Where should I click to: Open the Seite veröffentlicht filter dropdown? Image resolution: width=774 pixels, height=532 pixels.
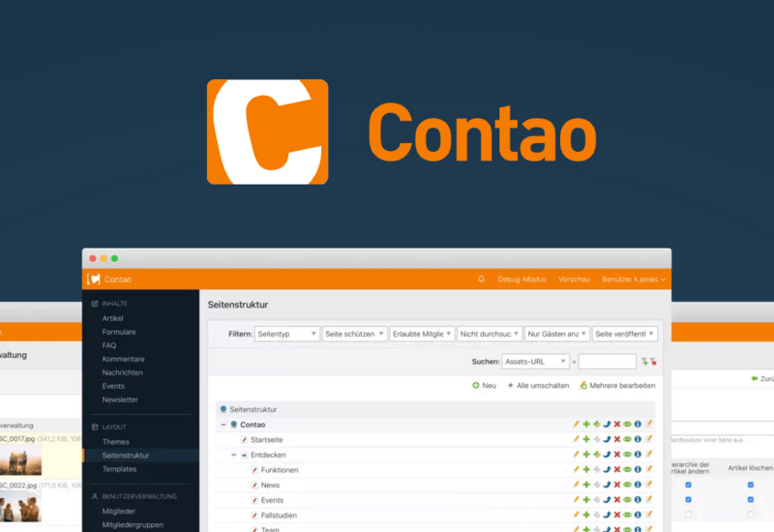click(x=624, y=334)
